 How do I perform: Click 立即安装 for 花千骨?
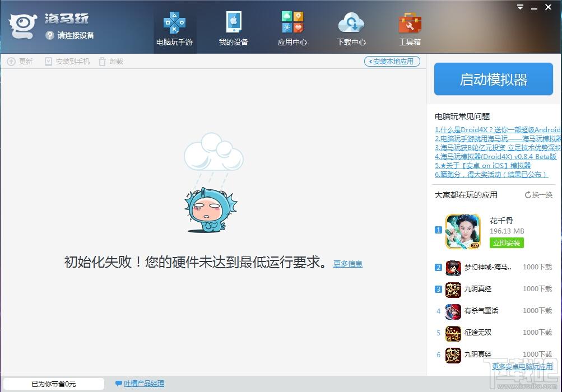(507, 243)
